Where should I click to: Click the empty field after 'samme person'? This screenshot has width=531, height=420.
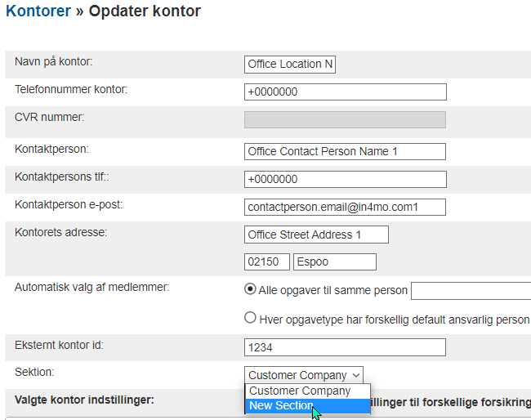coord(471,291)
